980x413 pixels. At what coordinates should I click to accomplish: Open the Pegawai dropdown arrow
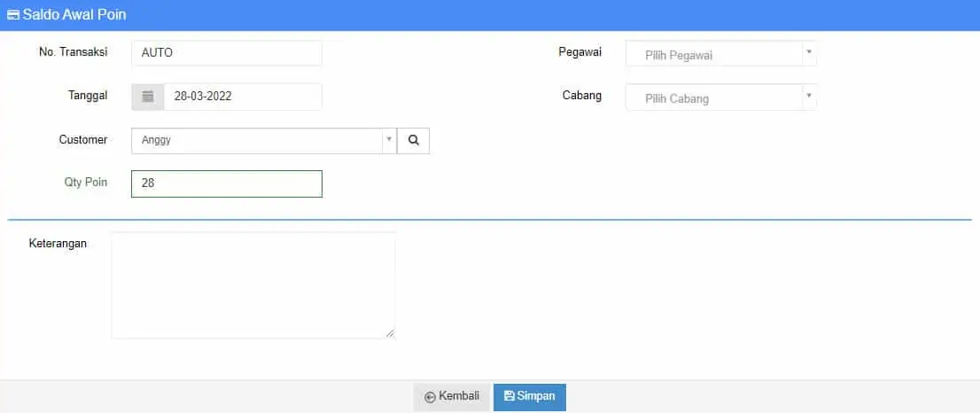(x=809, y=52)
